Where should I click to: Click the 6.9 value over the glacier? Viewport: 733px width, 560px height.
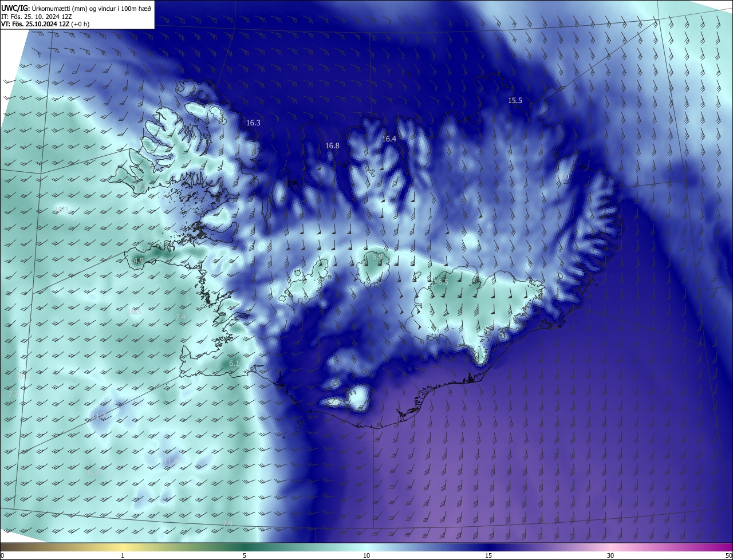377,257
